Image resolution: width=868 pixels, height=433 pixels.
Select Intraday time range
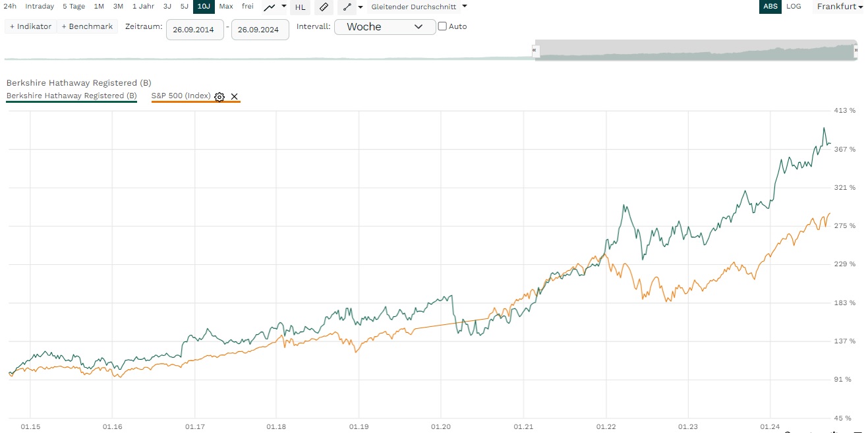point(40,7)
